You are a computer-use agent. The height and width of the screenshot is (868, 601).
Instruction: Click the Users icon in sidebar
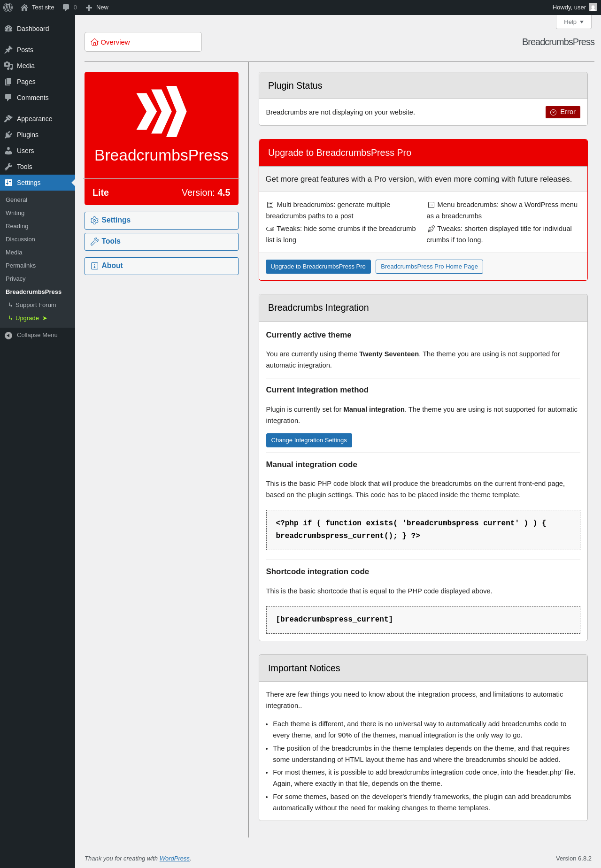[x=8, y=151]
